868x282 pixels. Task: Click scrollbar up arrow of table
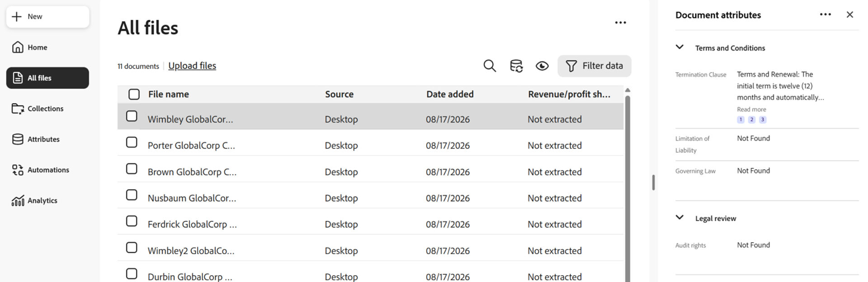click(627, 91)
